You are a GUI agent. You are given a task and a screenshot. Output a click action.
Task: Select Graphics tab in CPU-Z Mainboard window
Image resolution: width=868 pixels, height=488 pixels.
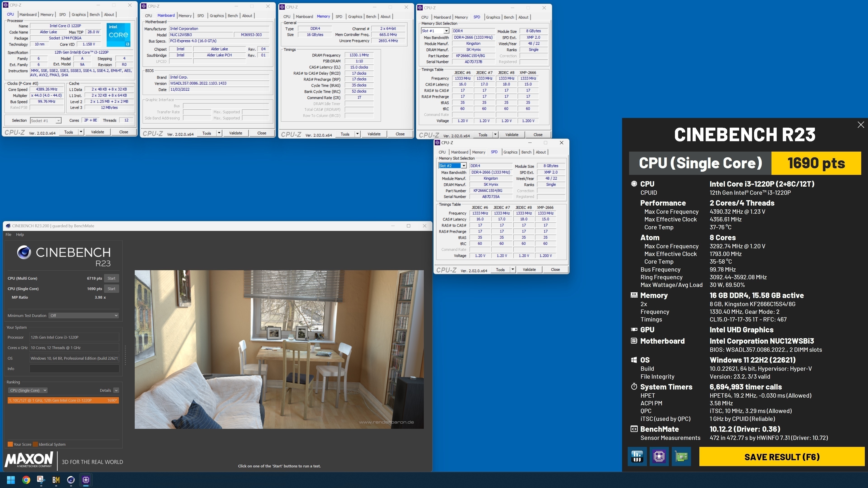217,16
